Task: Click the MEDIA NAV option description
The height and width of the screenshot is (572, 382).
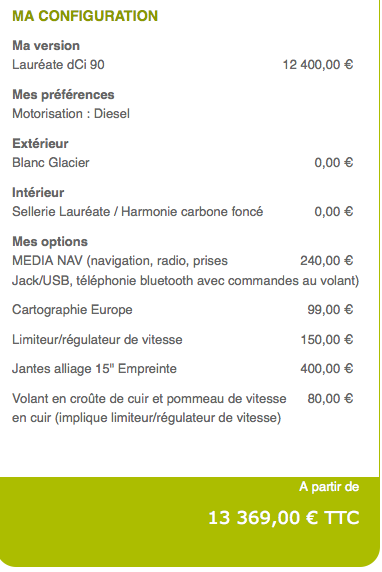Action: (x=186, y=270)
